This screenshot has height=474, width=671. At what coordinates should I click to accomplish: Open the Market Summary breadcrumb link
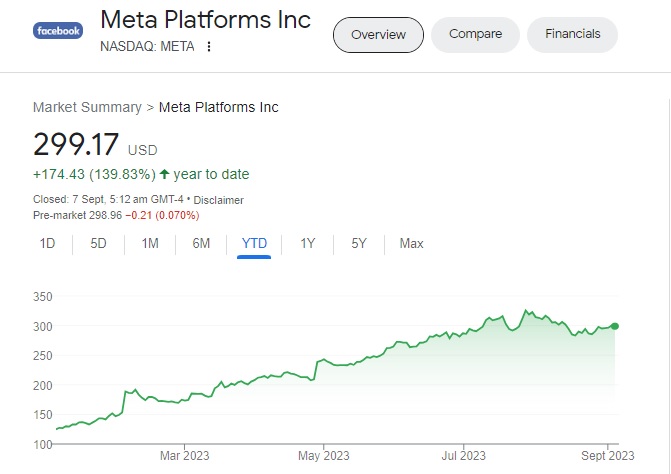87,107
